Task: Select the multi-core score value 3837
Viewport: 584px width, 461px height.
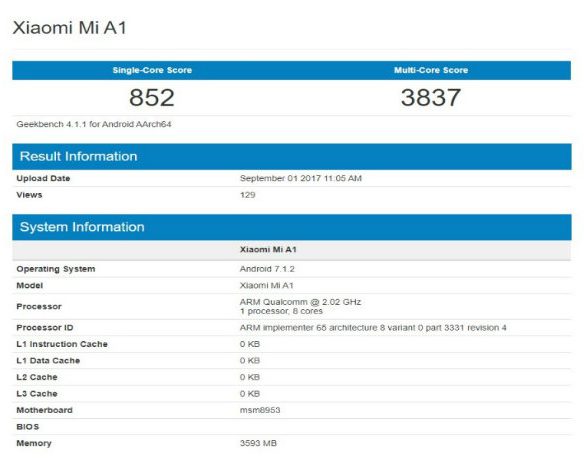Action: click(x=431, y=98)
